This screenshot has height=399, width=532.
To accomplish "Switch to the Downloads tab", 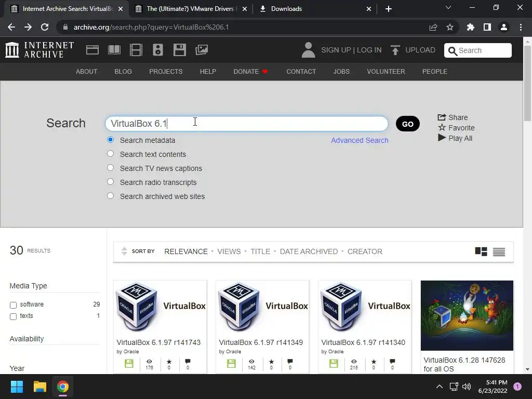I will [x=315, y=9].
